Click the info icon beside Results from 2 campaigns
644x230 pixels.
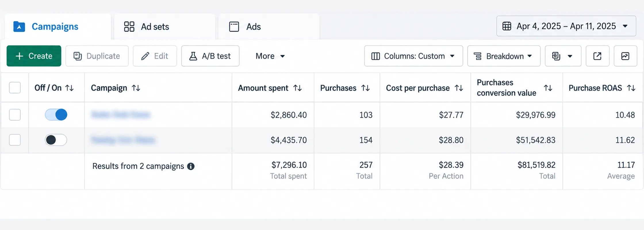coord(191,166)
